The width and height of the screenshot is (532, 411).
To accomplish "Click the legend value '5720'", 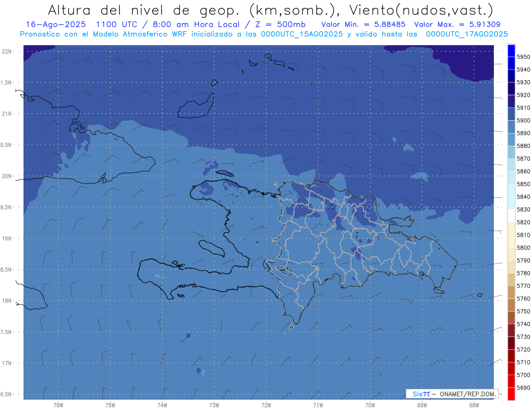I will (524, 349).
